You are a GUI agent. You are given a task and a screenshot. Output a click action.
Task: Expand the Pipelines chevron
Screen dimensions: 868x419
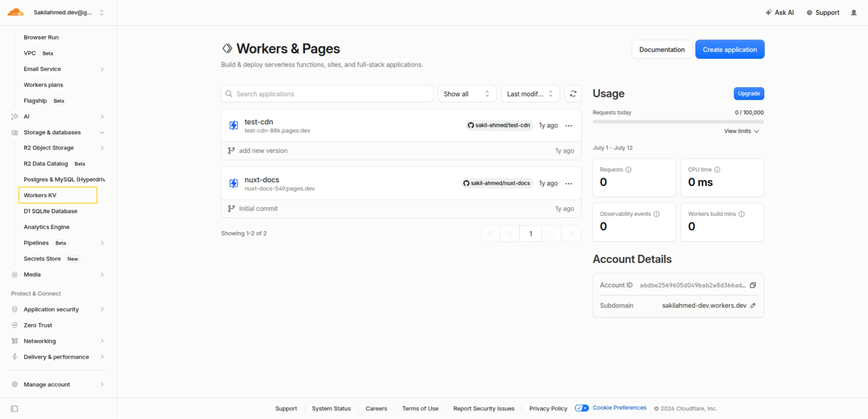(x=102, y=243)
